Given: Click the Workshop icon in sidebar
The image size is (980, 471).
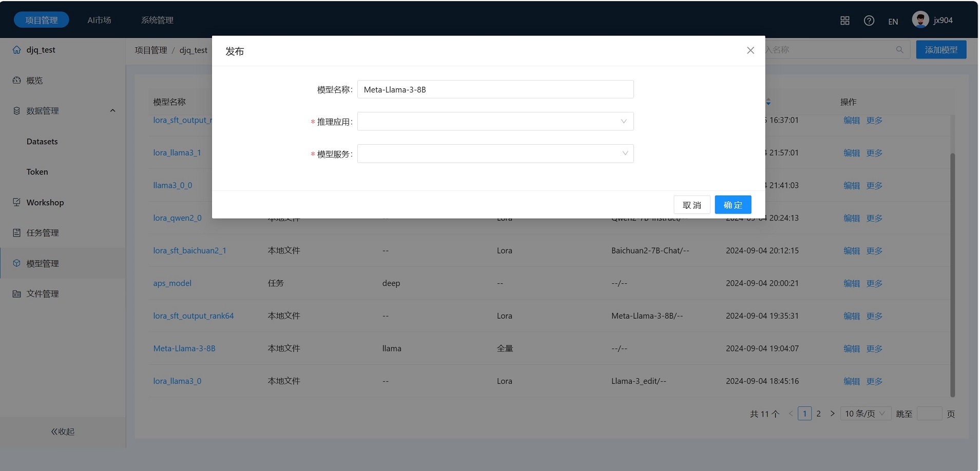Looking at the screenshot, I should [17, 202].
